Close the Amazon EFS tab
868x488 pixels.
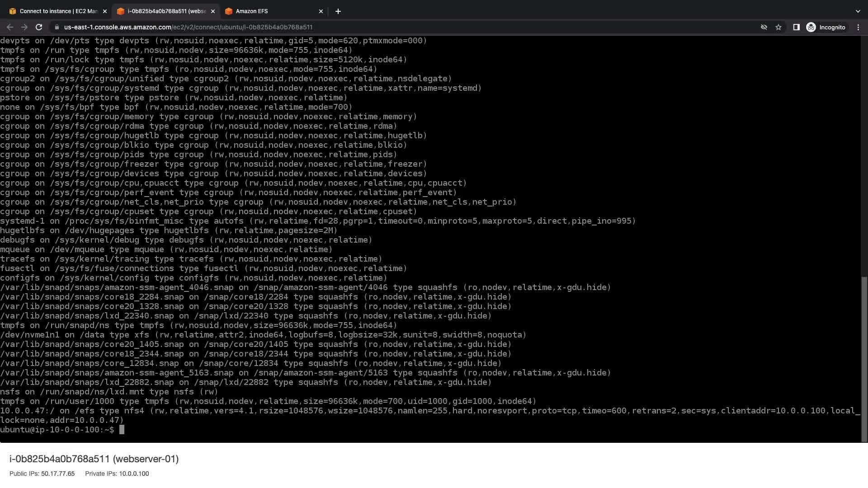[321, 11]
